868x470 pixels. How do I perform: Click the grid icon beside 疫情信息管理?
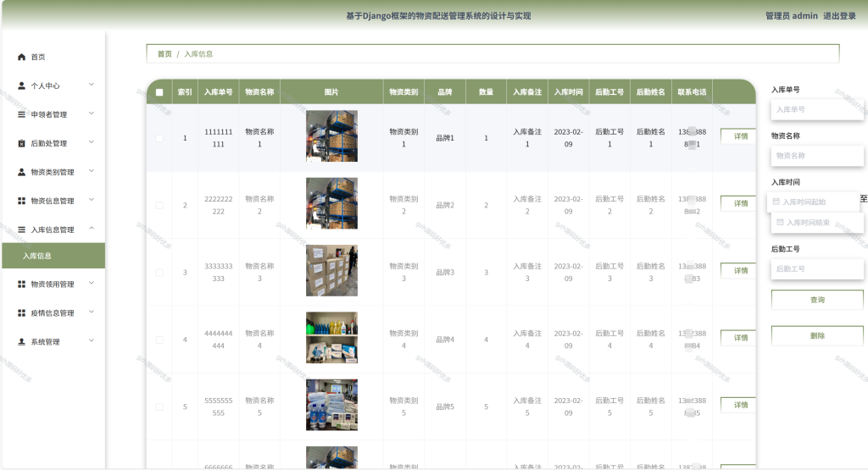(x=21, y=313)
